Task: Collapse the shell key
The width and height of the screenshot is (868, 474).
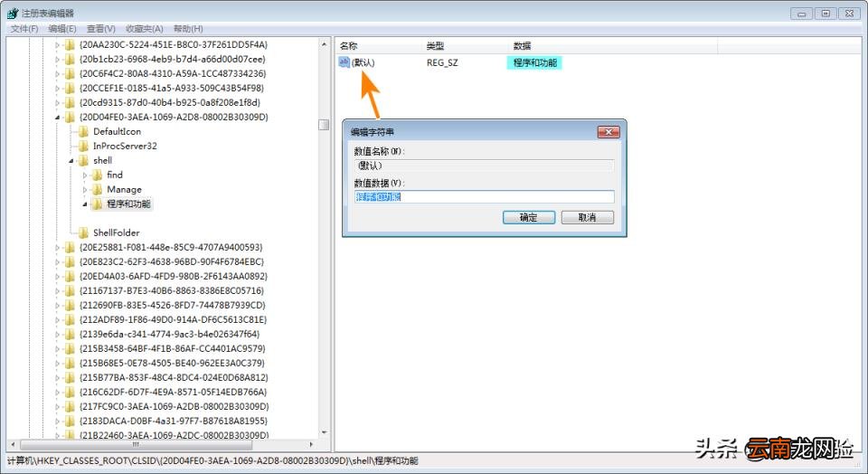Action: point(71,161)
